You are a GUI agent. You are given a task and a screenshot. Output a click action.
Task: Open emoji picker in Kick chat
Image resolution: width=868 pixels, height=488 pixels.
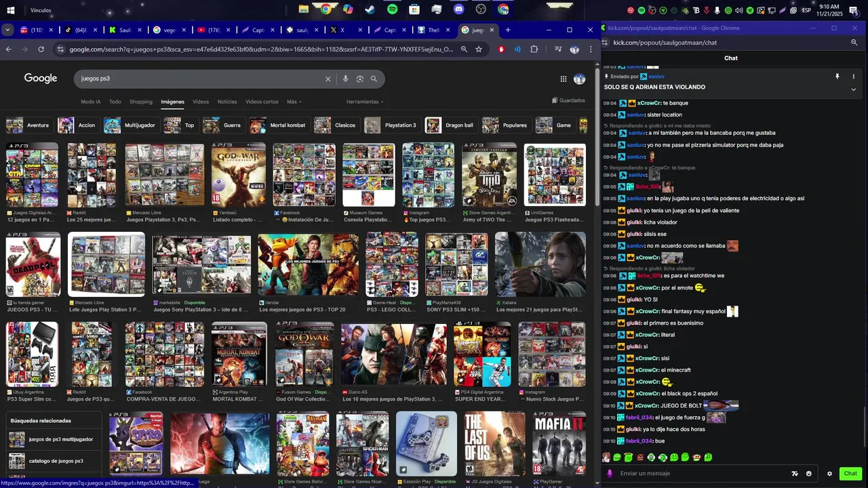(809, 474)
